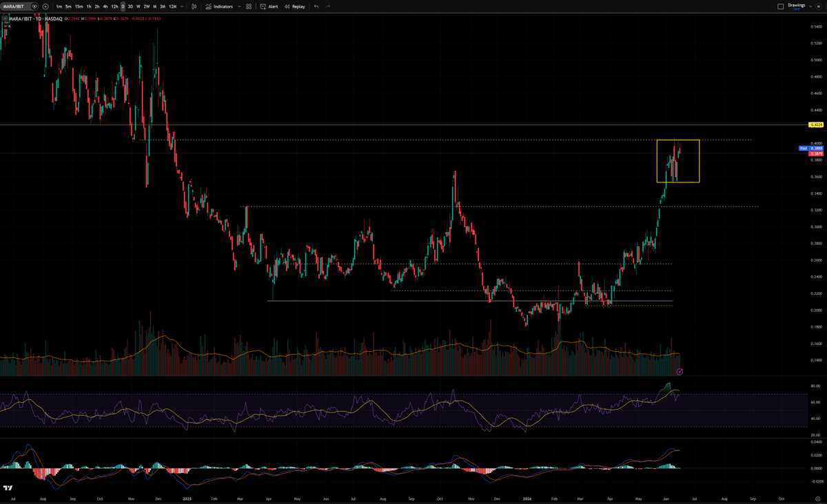
Task: Open the layout setup square icon
Action: click(781, 6)
